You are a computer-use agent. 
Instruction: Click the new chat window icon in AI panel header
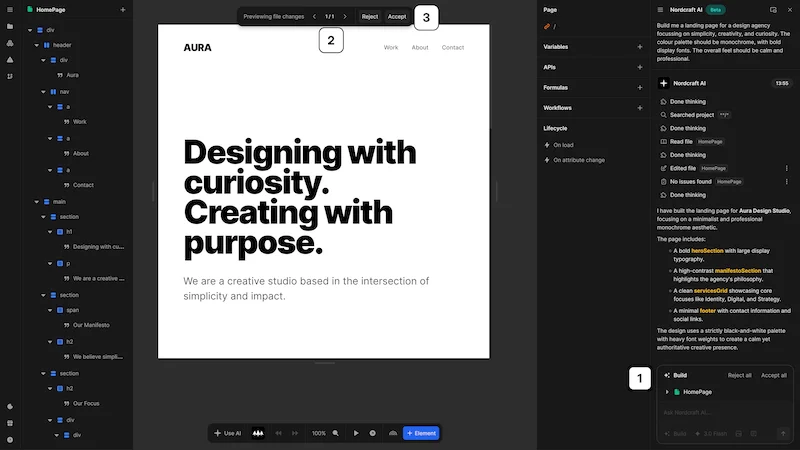click(x=773, y=10)
